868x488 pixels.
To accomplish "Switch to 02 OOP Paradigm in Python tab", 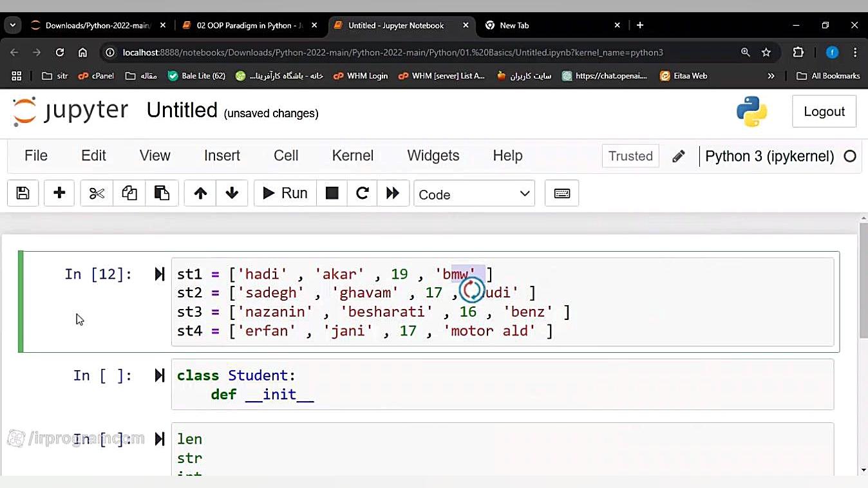I will pyautogui.click(x=250, y=25).
